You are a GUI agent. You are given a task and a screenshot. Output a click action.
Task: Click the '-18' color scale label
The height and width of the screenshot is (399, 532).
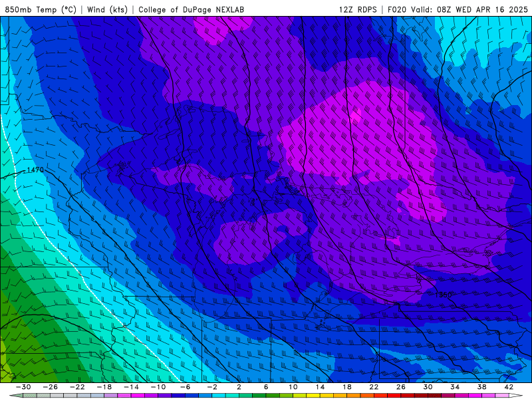click(104, 387)
